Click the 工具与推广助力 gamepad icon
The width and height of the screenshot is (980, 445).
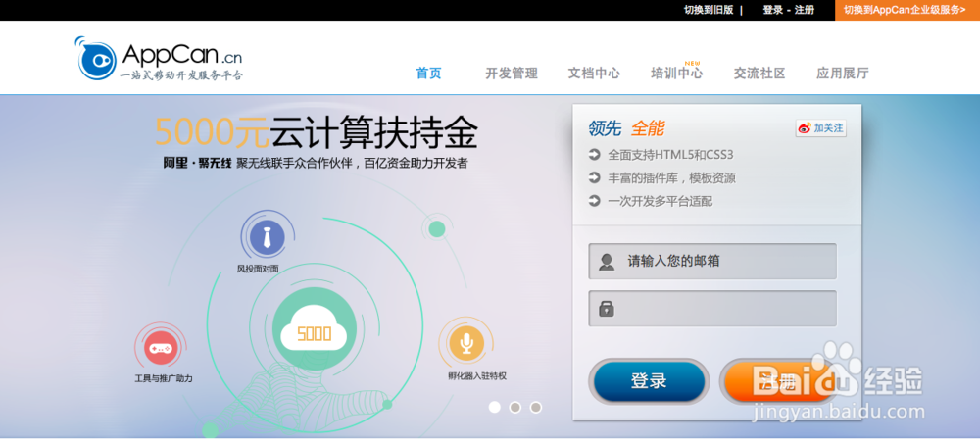click(x=160, y=348)
